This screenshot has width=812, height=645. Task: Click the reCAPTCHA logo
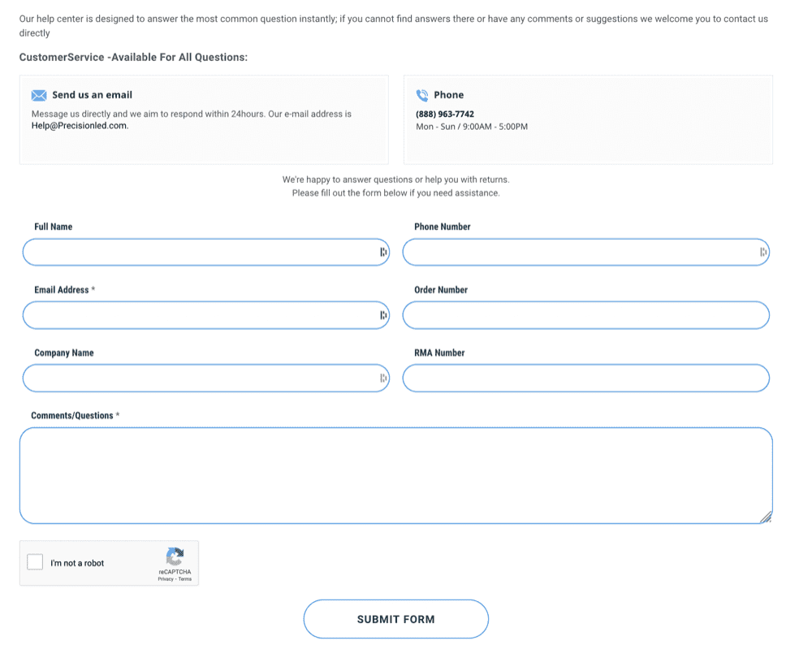click(x=175, y=557)
